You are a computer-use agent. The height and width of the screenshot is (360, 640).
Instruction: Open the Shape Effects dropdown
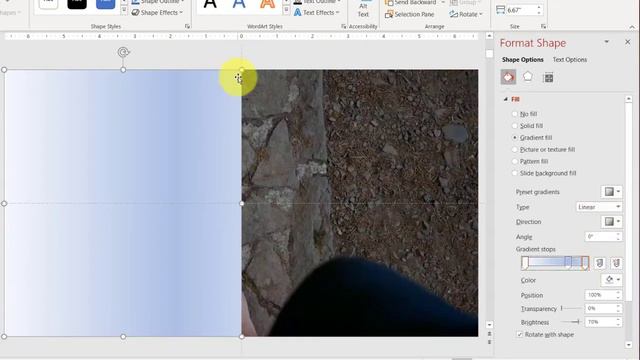click(x=157, y=13)
